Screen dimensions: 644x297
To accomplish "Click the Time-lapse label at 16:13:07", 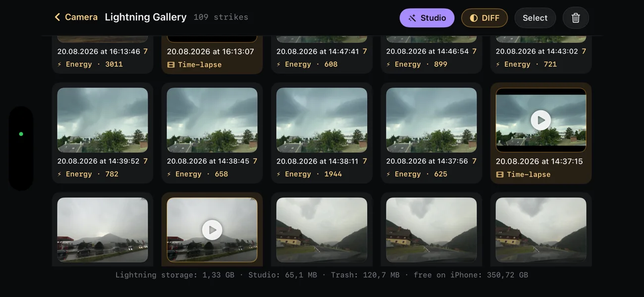I will pos(200,64).
